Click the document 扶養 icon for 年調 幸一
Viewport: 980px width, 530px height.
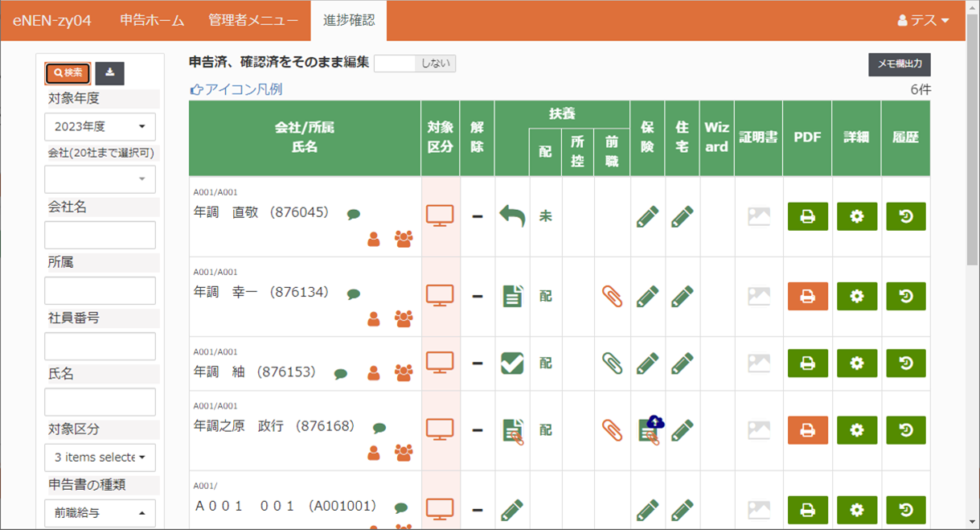pyautogui.click(x=512, y=296)
